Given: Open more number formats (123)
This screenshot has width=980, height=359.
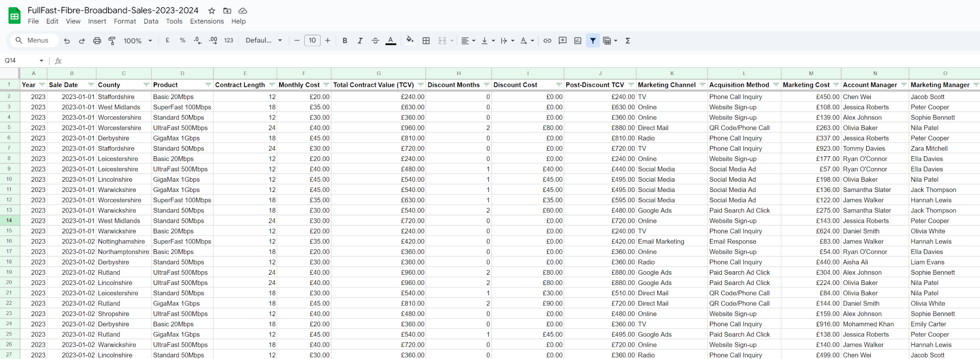Looking at the screenshot, I should 229,40.
